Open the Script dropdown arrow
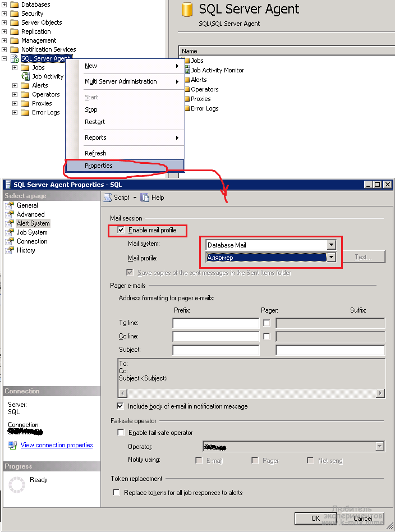This screenshot has height=532, width=395. tap(135, 198)
